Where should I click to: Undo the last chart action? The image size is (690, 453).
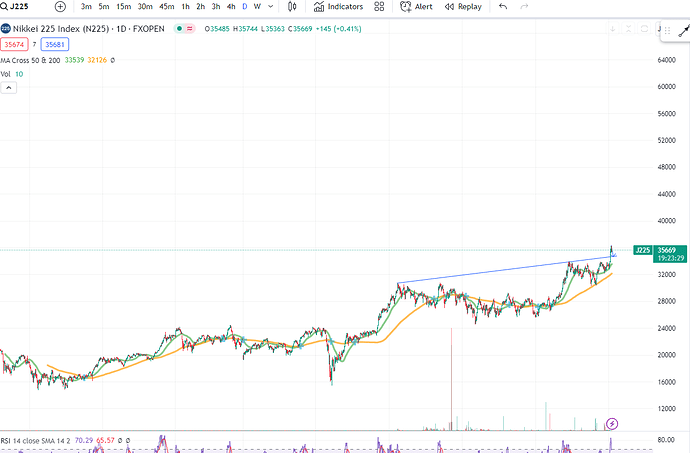[502, 6]
